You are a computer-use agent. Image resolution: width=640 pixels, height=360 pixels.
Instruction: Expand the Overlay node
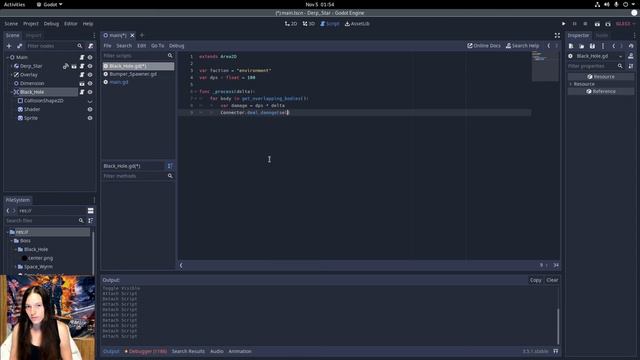[11, 75]
